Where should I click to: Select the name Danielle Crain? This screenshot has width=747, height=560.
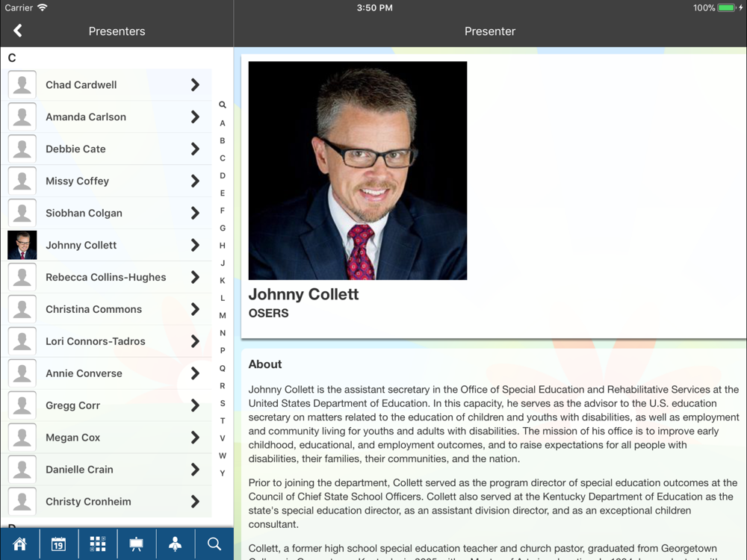click(80, 470)
